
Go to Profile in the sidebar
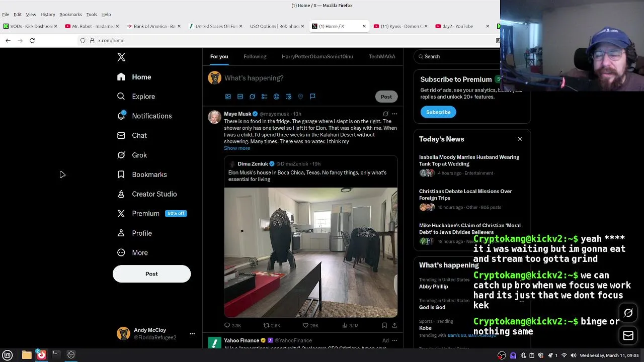coord(134,233)
